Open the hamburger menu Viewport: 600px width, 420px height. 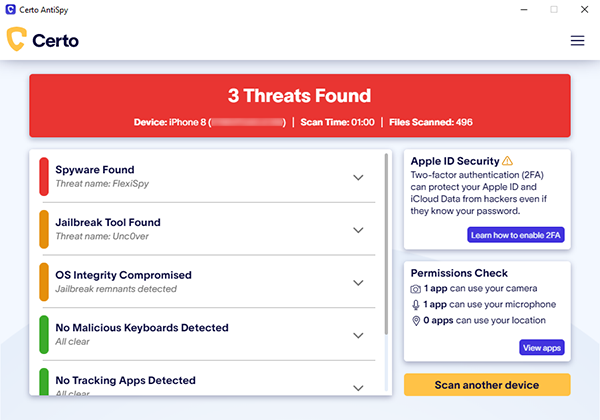[577, 41]
